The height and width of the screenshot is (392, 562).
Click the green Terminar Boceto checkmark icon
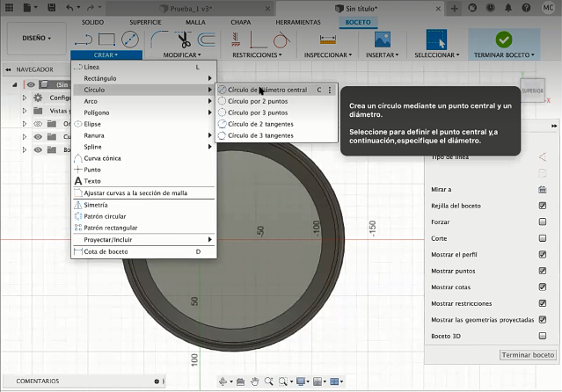(x=503, y=39)
